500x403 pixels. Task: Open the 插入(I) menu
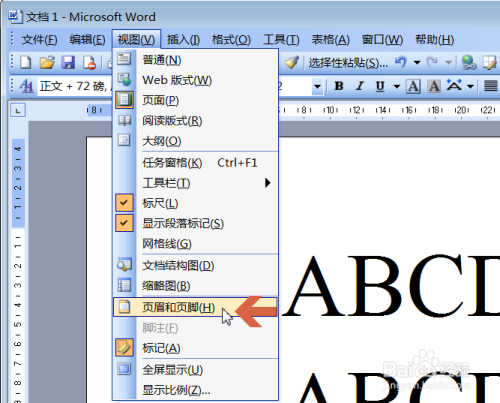pyautogui.click(x=183, y=40)
